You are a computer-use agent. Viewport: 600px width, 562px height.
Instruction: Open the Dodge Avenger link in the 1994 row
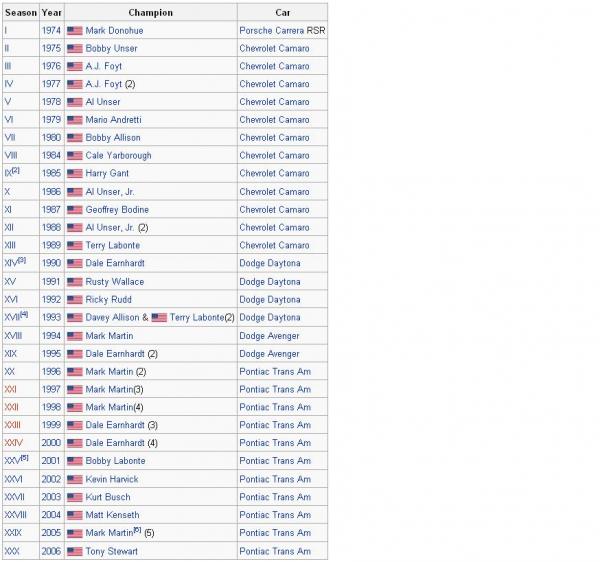(x=269, y=336)
